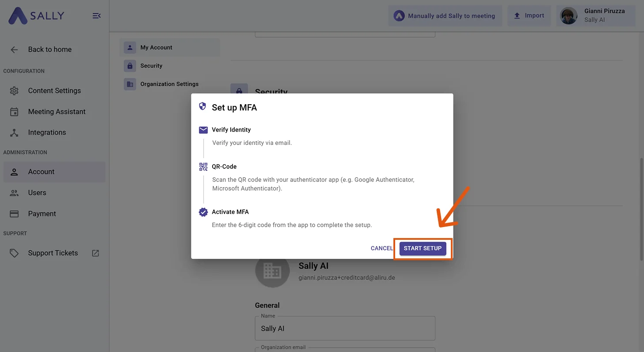Viewport: 644px width, 352px height.
Task: Open Payment settings
Action: pos(54,214)
